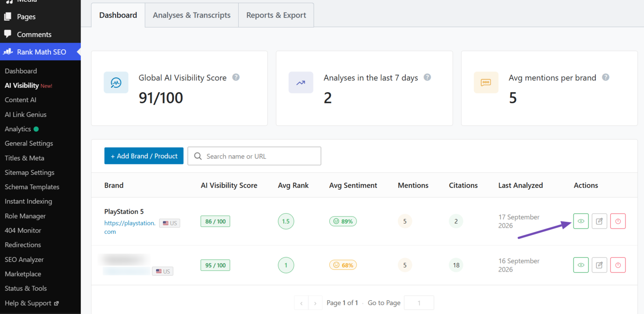Open Schema Templates submenu item
This screenshot has height=314, width=644.
tap(32, 187)
